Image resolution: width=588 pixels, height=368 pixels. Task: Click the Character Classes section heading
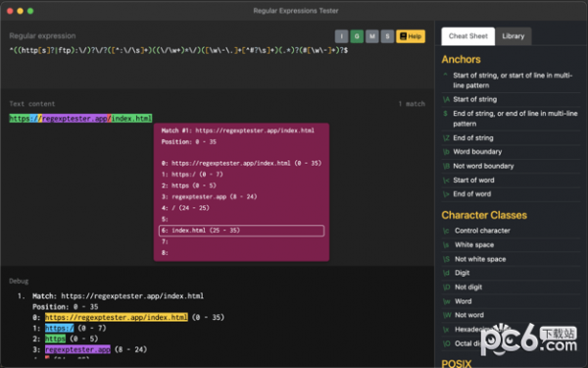(x=484, y=215)
